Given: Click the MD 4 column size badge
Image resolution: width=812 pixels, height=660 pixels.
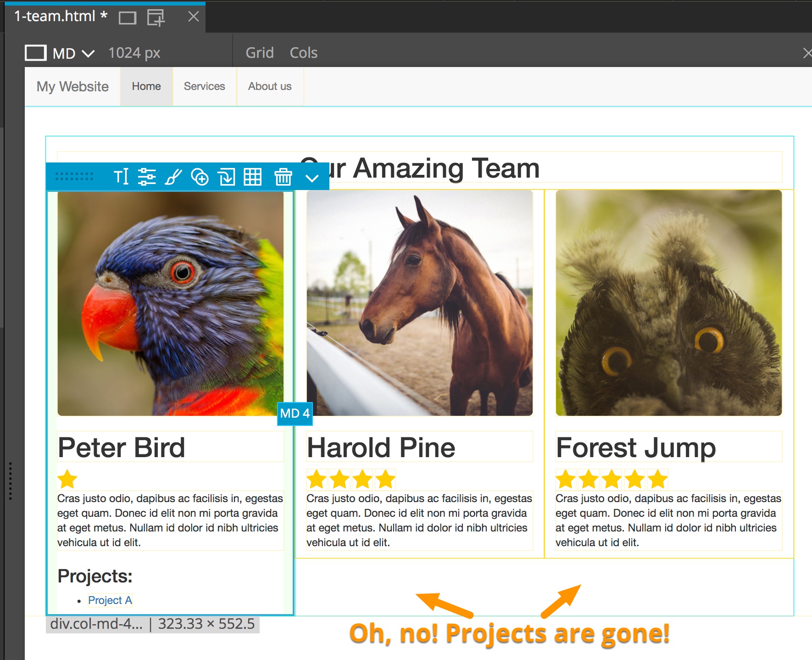Looking at the screenshot, I should (295, 414).
